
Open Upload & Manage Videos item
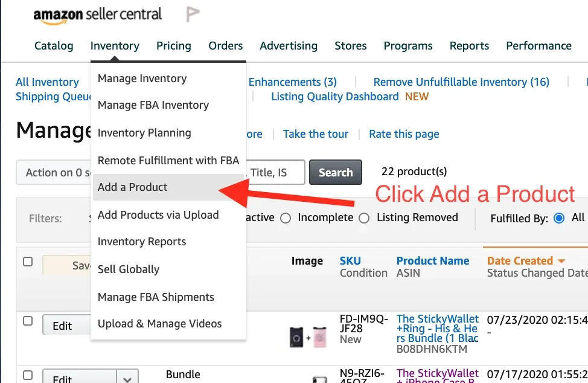tap(168, 324)
